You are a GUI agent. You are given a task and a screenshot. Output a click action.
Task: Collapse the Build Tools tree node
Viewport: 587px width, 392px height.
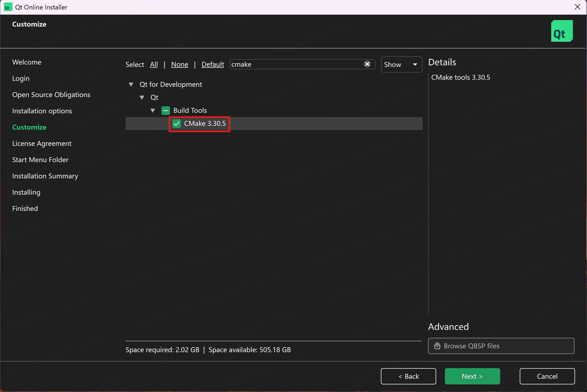point(153,111)
